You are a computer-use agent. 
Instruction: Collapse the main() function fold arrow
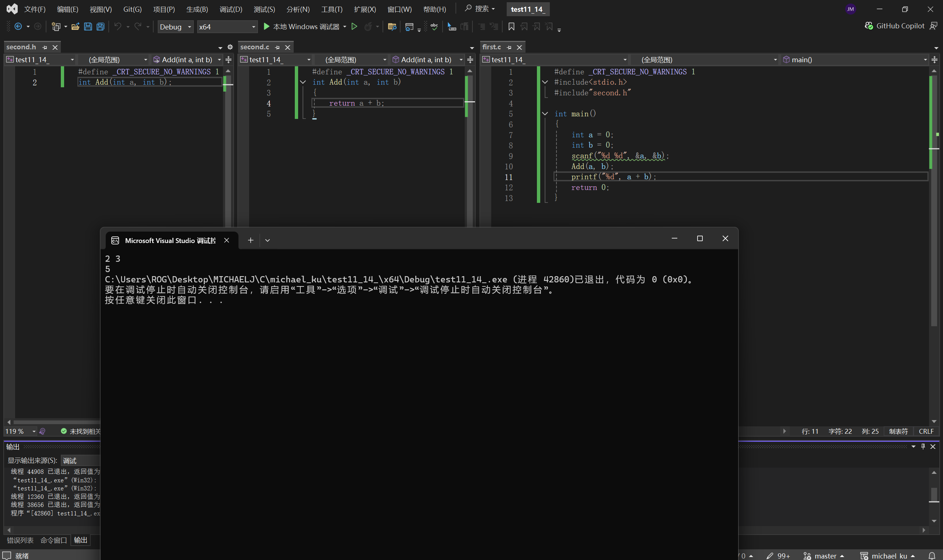click(545, 114)
